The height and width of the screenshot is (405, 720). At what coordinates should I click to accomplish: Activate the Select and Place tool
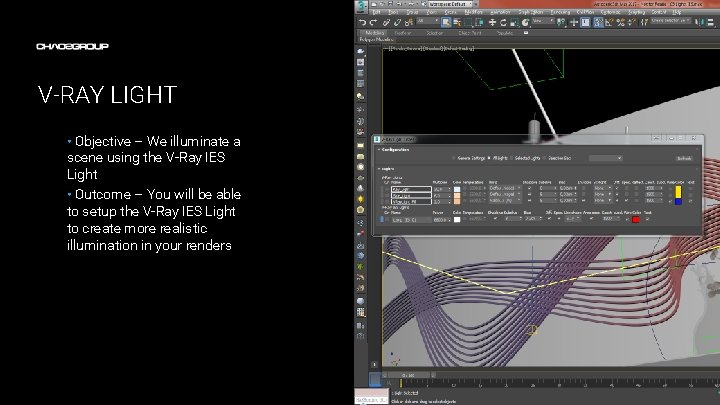(x=525, y=22)
